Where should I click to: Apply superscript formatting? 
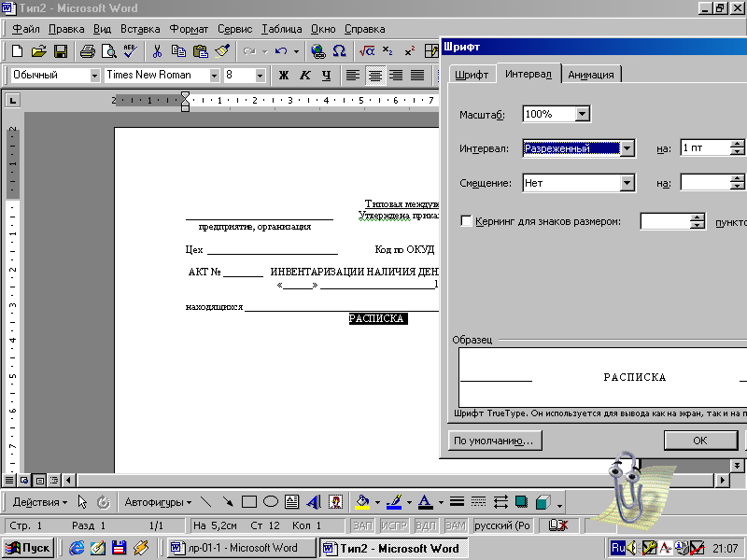(410, 51)
